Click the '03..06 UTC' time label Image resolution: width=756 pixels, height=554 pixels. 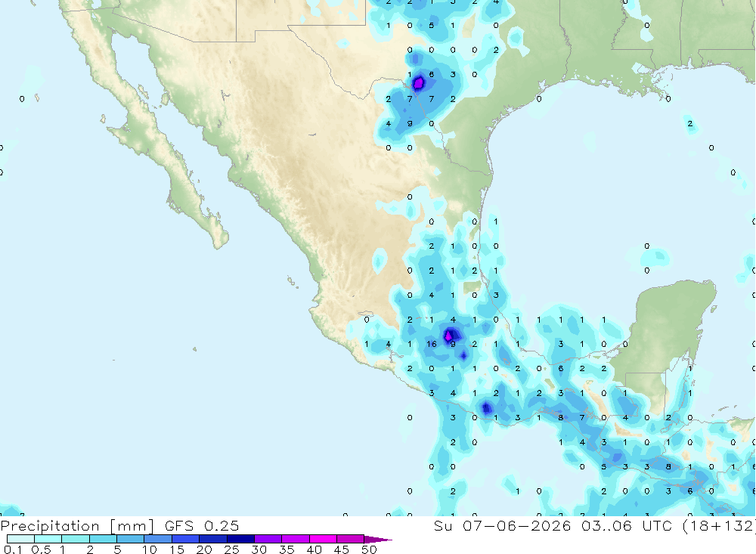point(627,526)
